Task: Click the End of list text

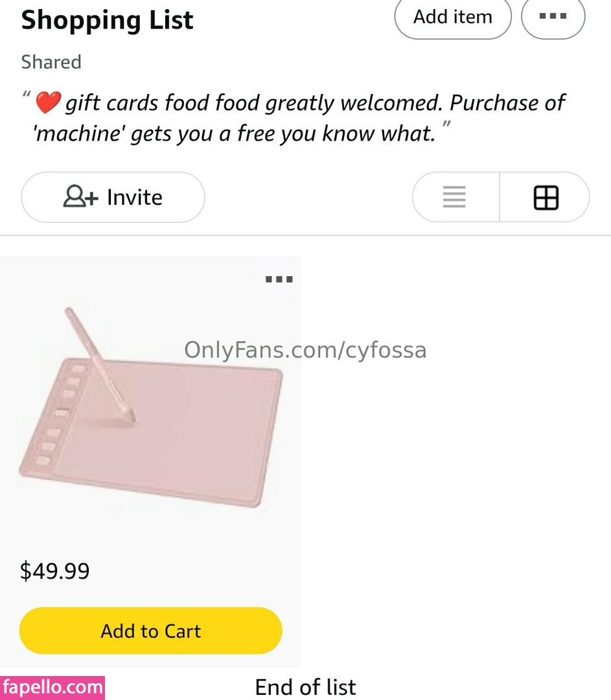Action: pyautogui.click(x=305, y=687)
